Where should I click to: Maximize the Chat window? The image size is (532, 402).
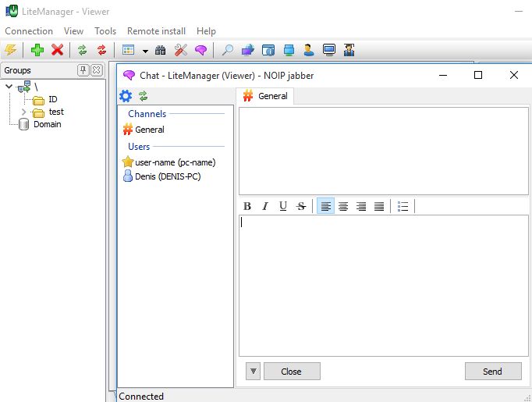[x=478, y=75]
